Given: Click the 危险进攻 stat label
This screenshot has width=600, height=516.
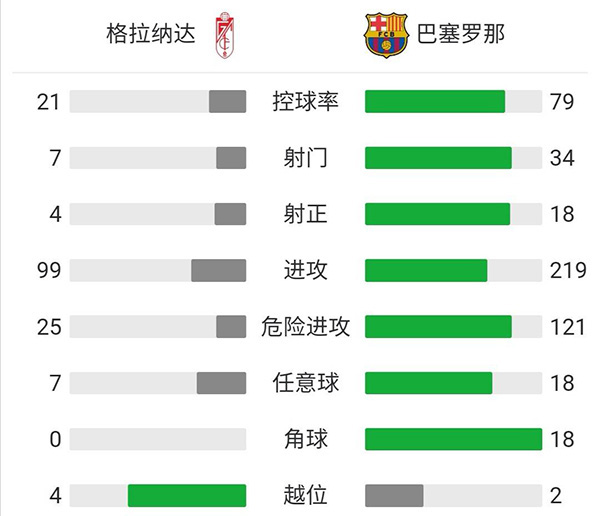Looking at the screenshot, I should point(305,326).
